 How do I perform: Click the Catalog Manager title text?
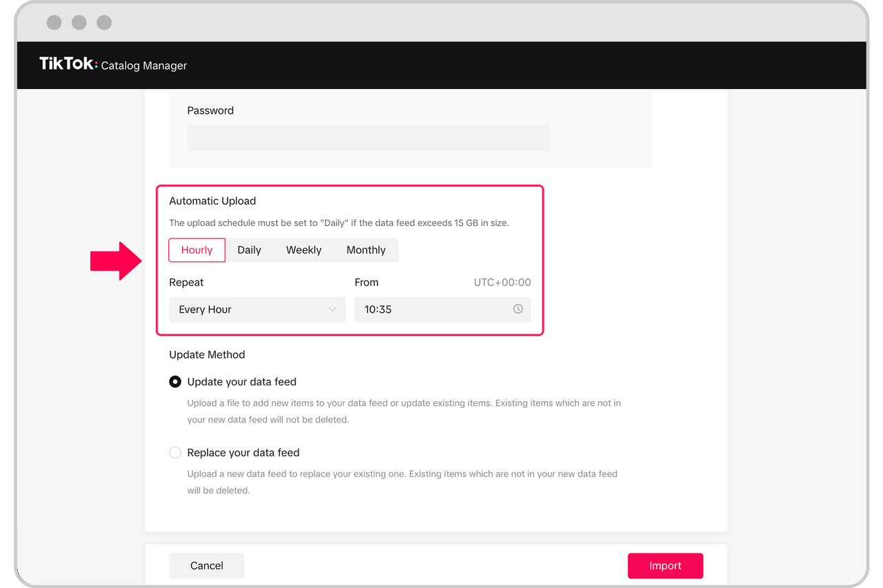coord(144,66)
